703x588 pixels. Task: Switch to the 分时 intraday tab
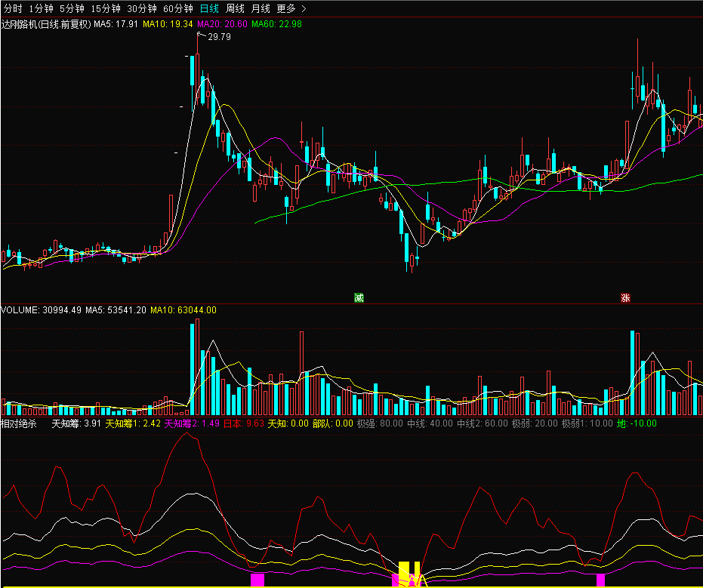pos(13,8)
